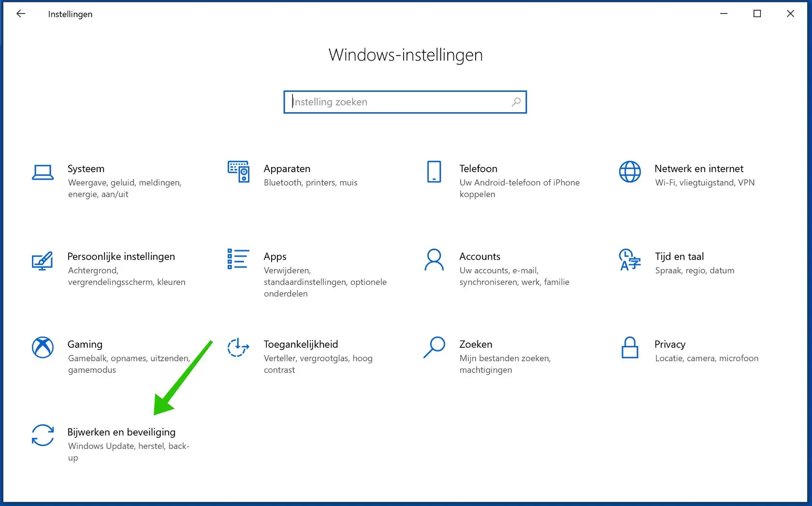This screenshot has width=812, height=506.
Task: Select the Gaming category title
Action: pyautogui.click(x=85, y=344)
